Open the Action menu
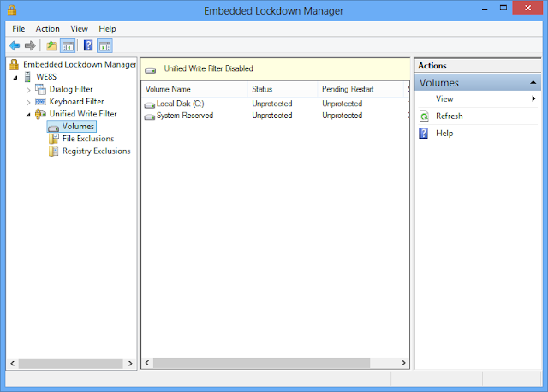This screenshot has width=548, height=392. 48,28
